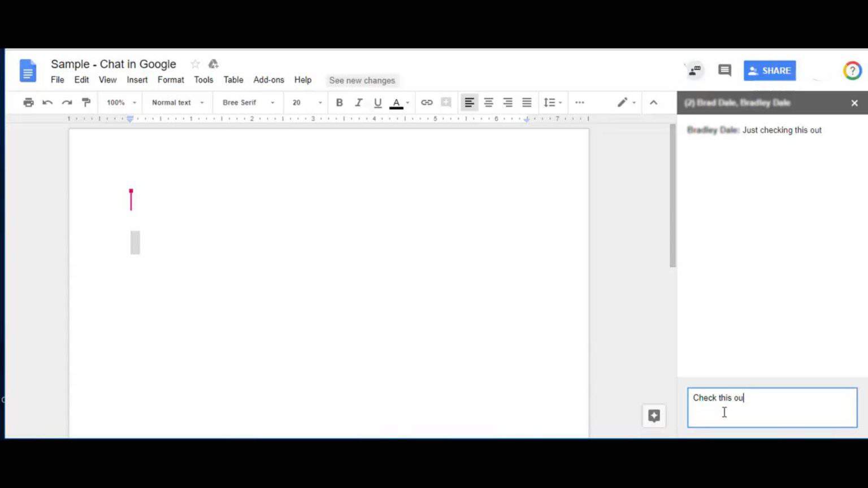Viewport: 868px width, 488px height.
Task: Open the Google account avatar
Action: [852, 71]
